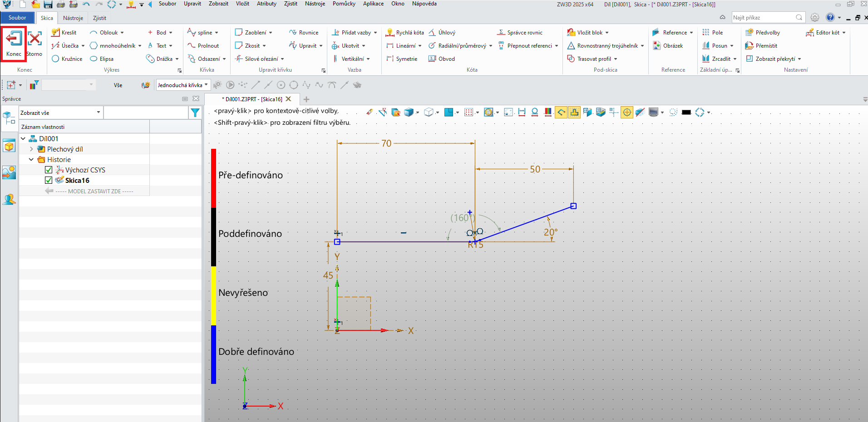Expand the Plechový díl tree node
The width and height of the screenshot is (868, 422).
click(x=31, y=149)
